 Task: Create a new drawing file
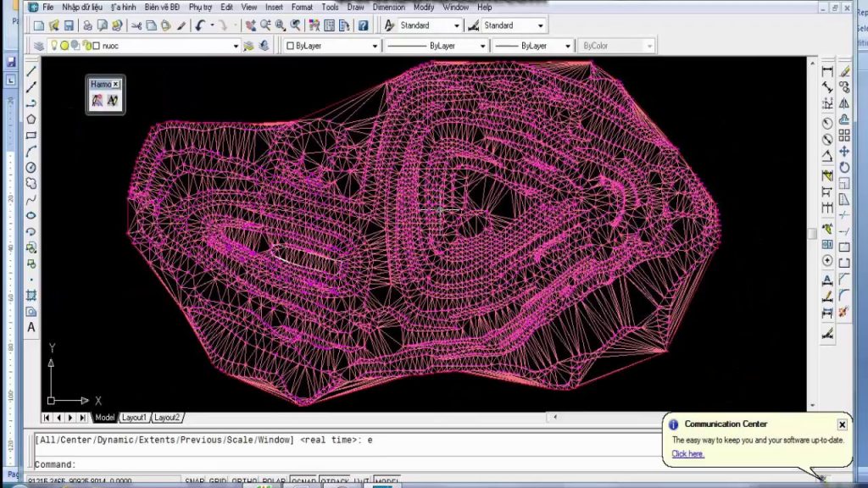39,25
